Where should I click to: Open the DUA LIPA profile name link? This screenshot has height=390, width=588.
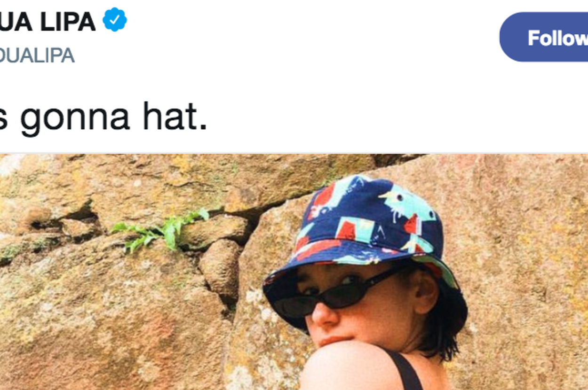point(47,22)
